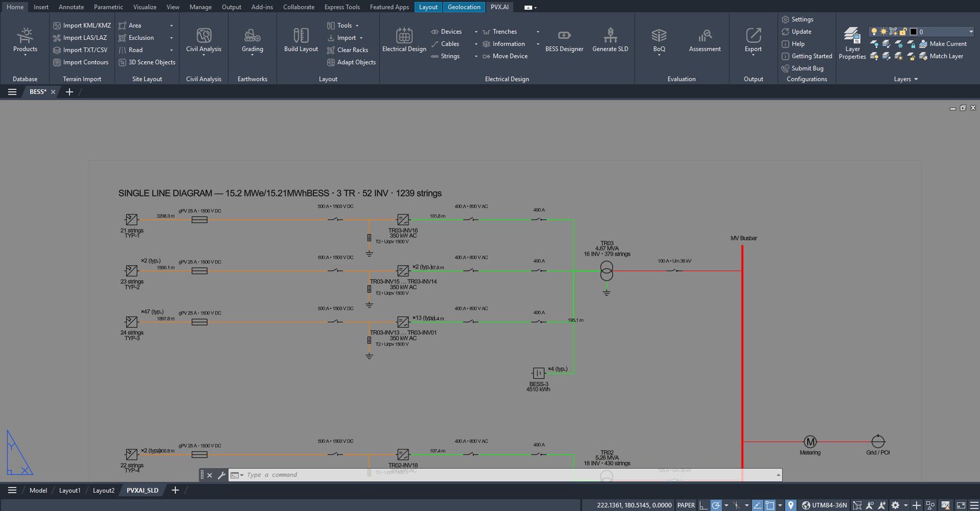Image resolution: width=980 pixels, height=511 pixels.
Task: Open the Express Tools ribbon tab
Action: click(x=342, y=7)
